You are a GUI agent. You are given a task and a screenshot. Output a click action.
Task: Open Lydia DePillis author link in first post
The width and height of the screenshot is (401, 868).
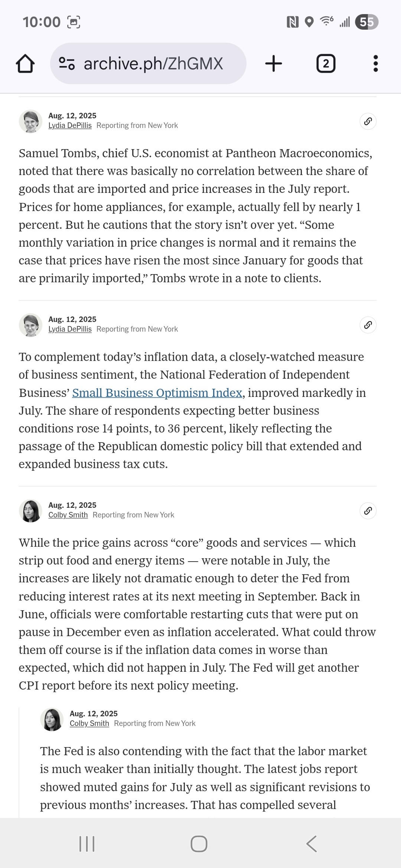click(70, 125)
